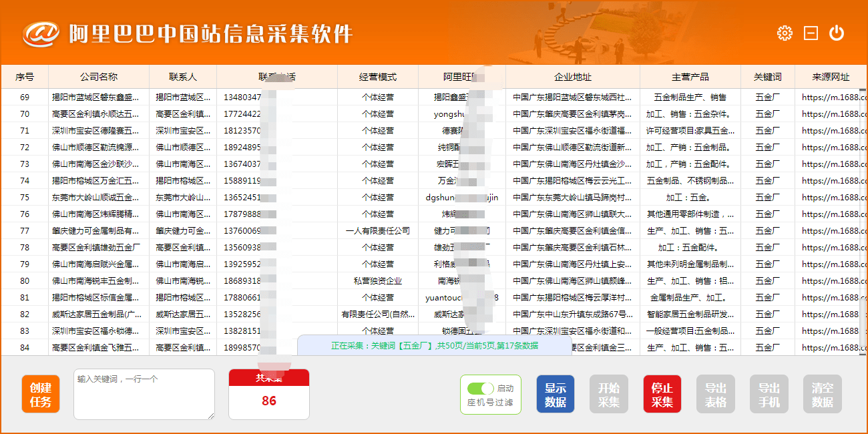This screenshot has height=434, width=868.
Task: Click contact 肇庆健力可金 in row 77
Action: (183, 230)
